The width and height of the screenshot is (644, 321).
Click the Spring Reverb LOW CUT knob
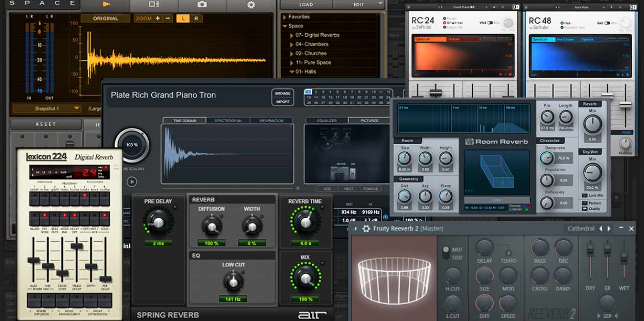[x=233, y=281]
